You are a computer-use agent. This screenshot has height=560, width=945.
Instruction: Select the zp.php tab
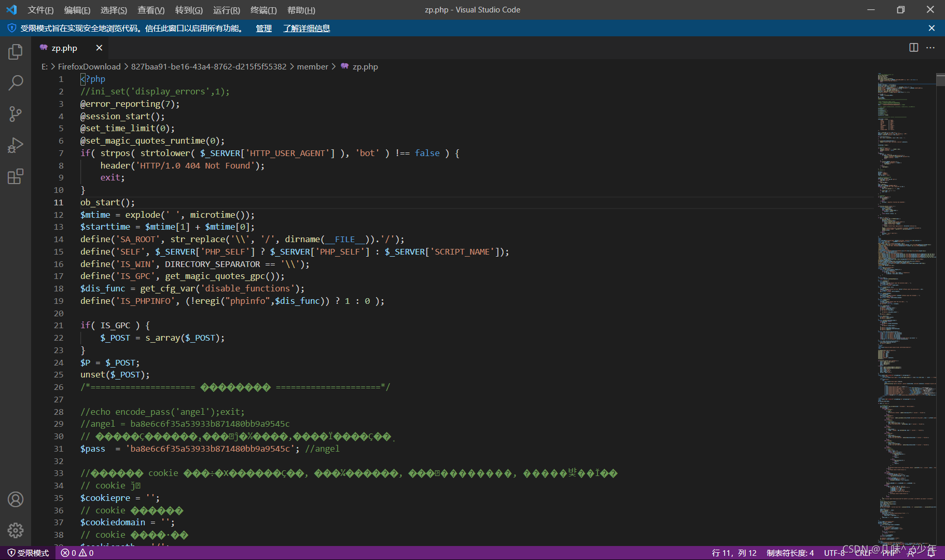pos(71,48)
